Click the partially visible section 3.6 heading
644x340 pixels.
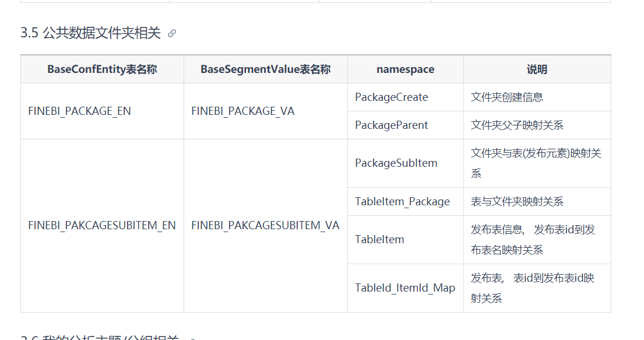pyautogui.click(x=100, y=337)
